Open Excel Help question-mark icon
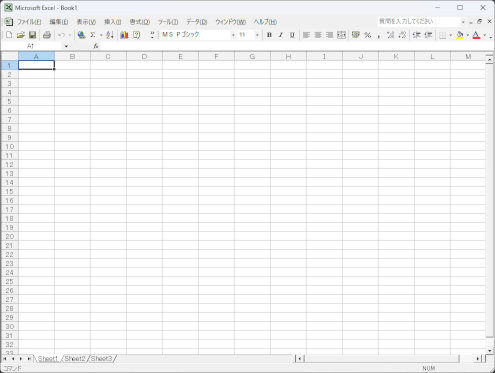 pyautogui.click(x=136, y=35)
